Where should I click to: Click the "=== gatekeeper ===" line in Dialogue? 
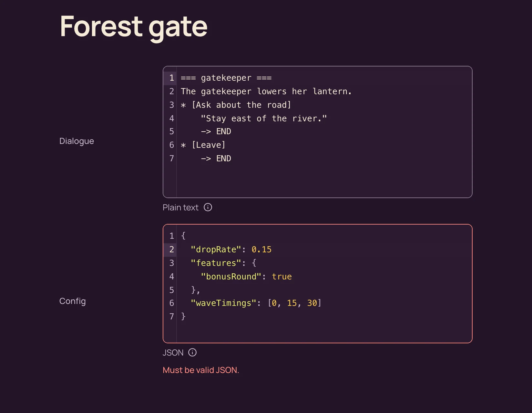pos(226,78)
